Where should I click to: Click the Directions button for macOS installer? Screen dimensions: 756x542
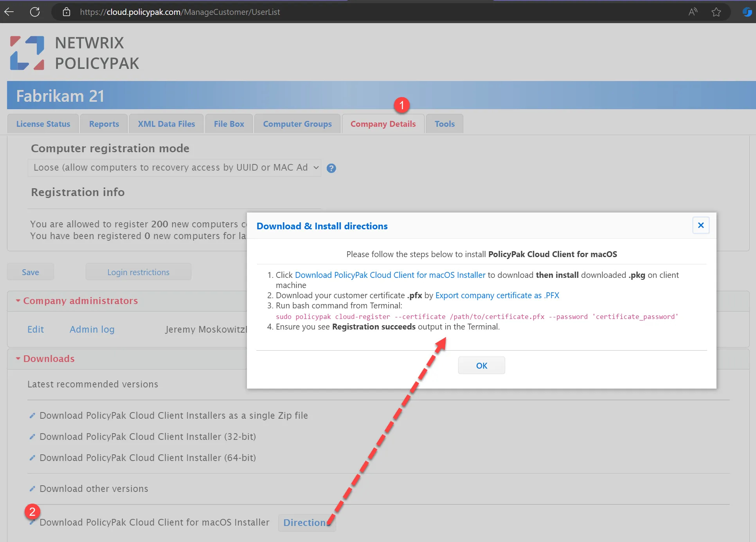(306, 522)
